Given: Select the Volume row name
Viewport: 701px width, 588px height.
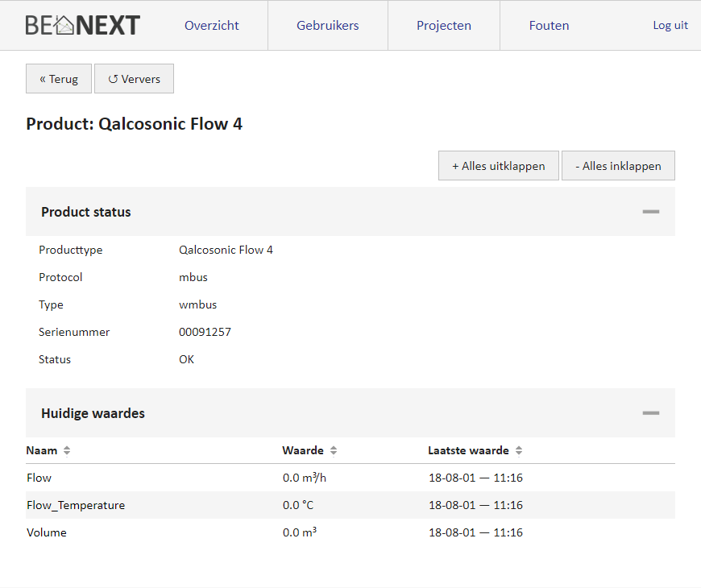Looking at the screenshot, I should [x=47, y=532].
